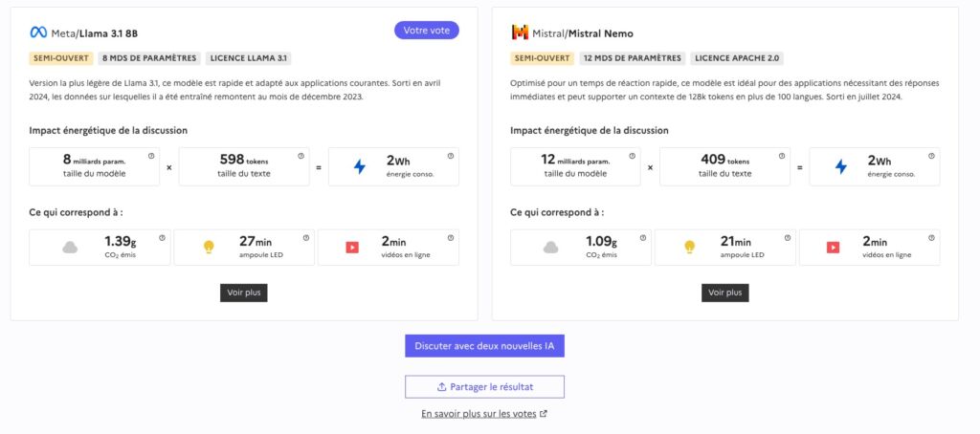Click the light bulb icon in Llama card
This screenshot has width=980, height=434.
click(208, 248)
